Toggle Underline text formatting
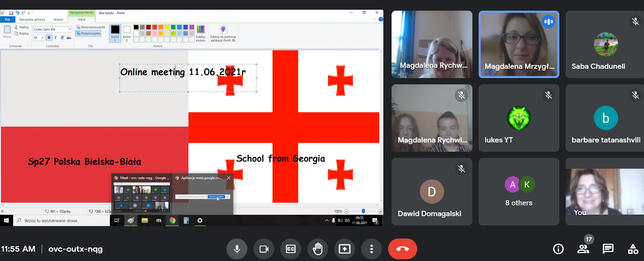 (x=62, y=37)
